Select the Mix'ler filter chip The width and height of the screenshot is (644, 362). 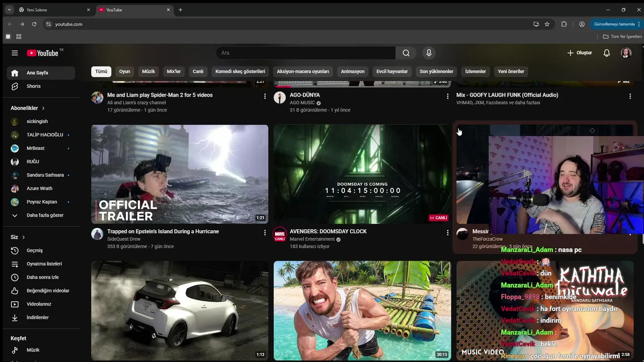tap(174, 71)
